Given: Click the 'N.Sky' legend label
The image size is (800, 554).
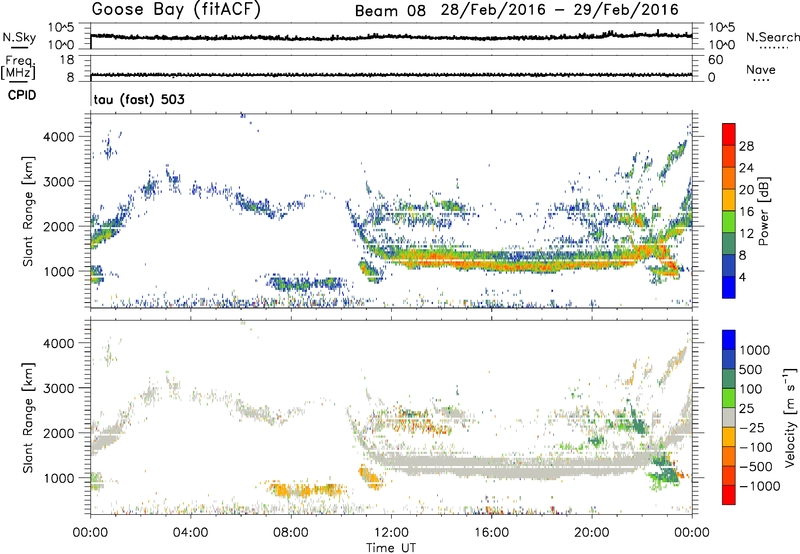Looking at the screenshot, I should (19, 37).
